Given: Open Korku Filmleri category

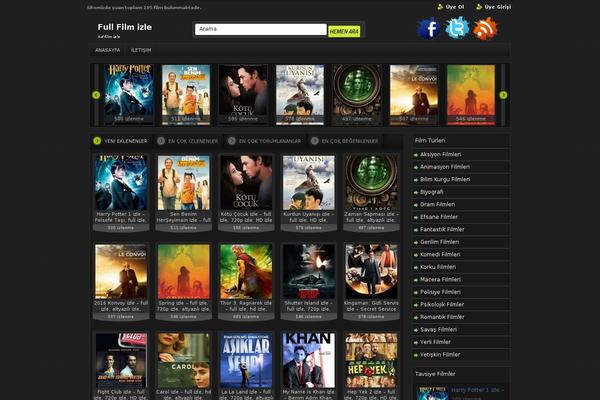Looking at the screenshot, I should point(438,267).
